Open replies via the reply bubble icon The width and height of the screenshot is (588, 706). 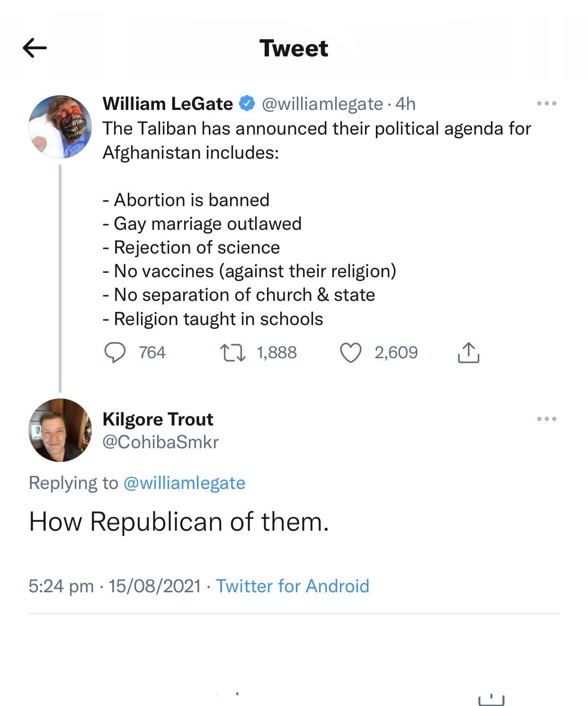[x=115, y=352]
